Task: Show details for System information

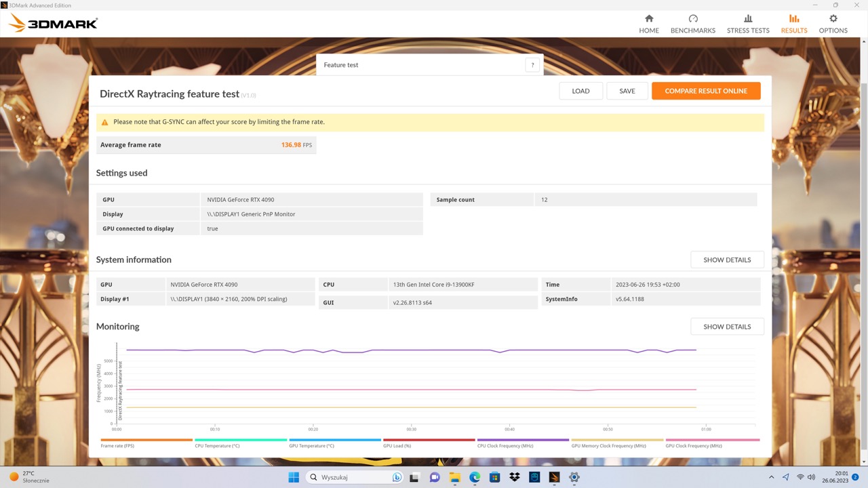Action: (727, 260)
